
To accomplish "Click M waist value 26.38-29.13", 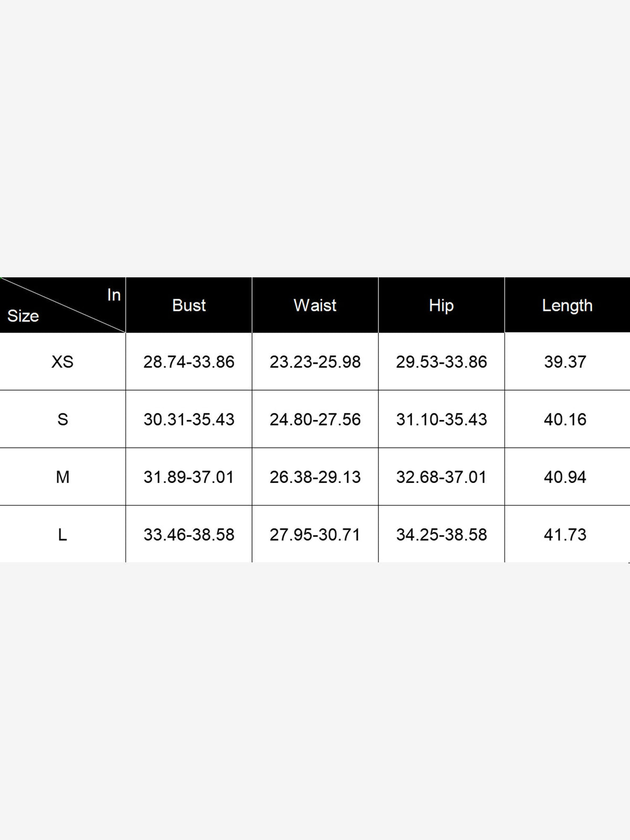I will pyautogui.click(x=315, y=477).
